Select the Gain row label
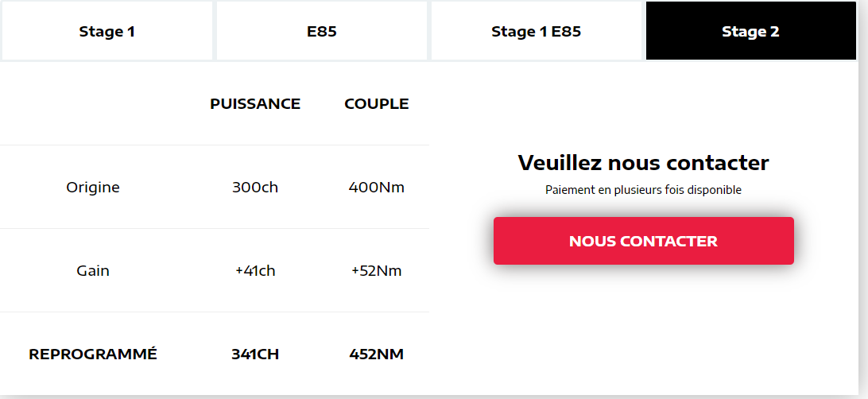The height and width of the screenshot is (399, 868). click(x=93, y=271)
